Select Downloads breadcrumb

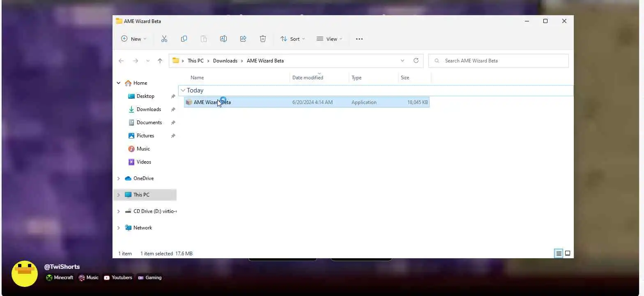(225, 61)
